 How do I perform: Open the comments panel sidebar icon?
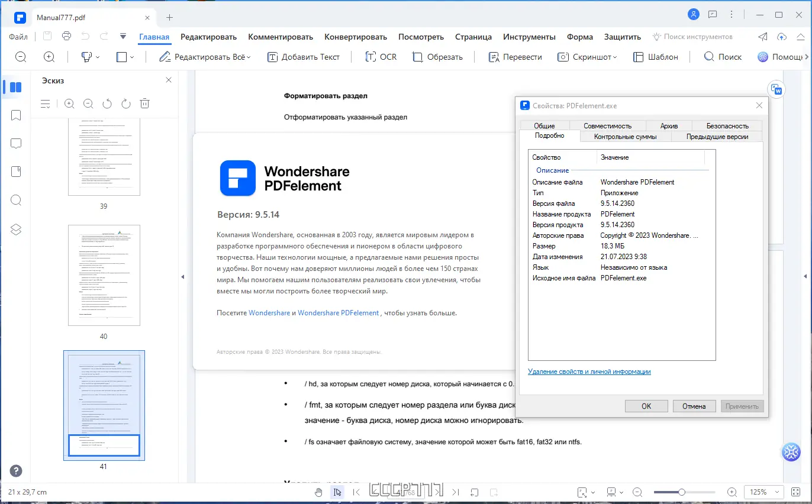pyautogui.click(x=16, y=143)
